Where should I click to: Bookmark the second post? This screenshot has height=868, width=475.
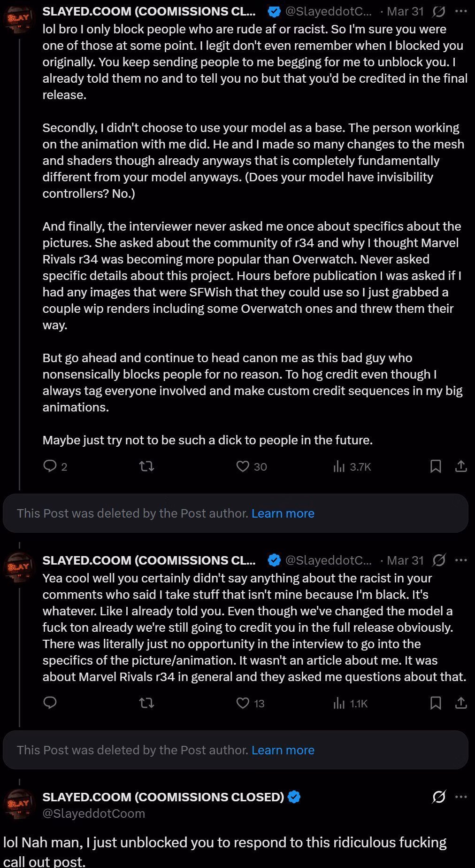click(436, 703)
